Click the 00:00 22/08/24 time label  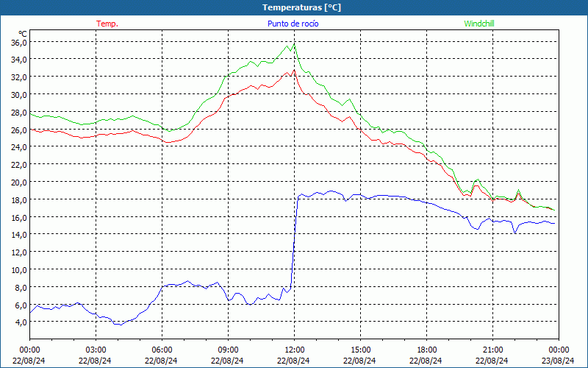coord(29,355)
